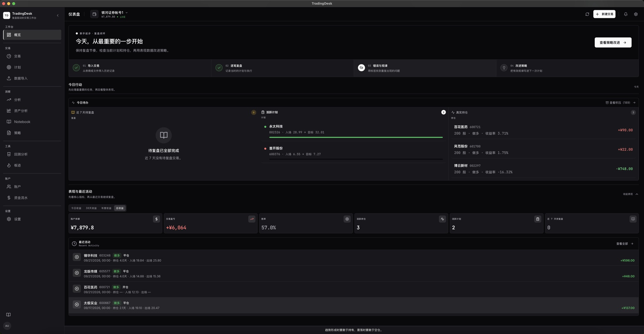Click the refresh icon in header
The width and height of the screenshot is (644, 334).
tap(587, 14)
